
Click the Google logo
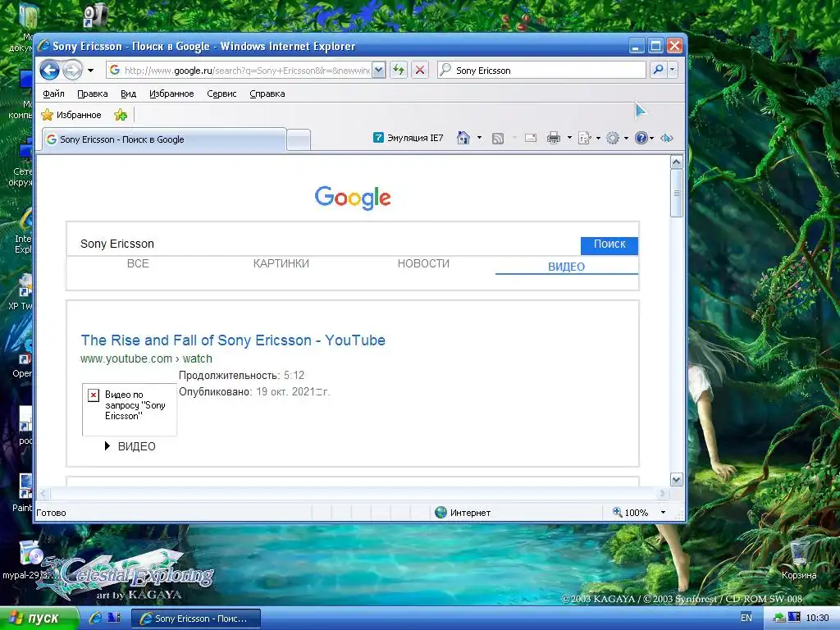[353, 198]
